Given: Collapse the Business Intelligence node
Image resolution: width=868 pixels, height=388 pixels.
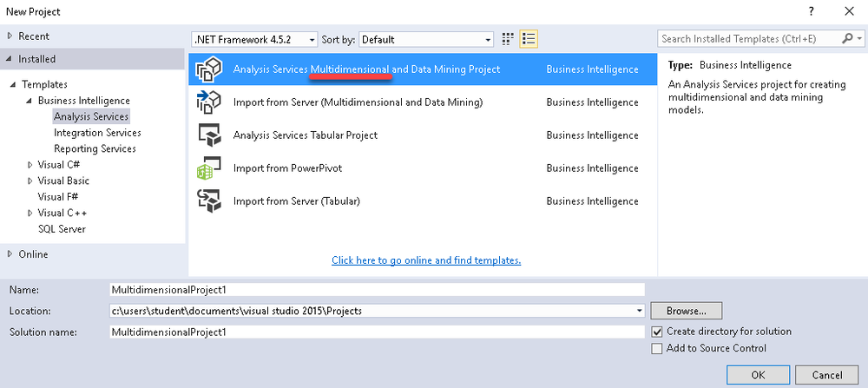Looking at the screenshot, I should coord(30,101).
